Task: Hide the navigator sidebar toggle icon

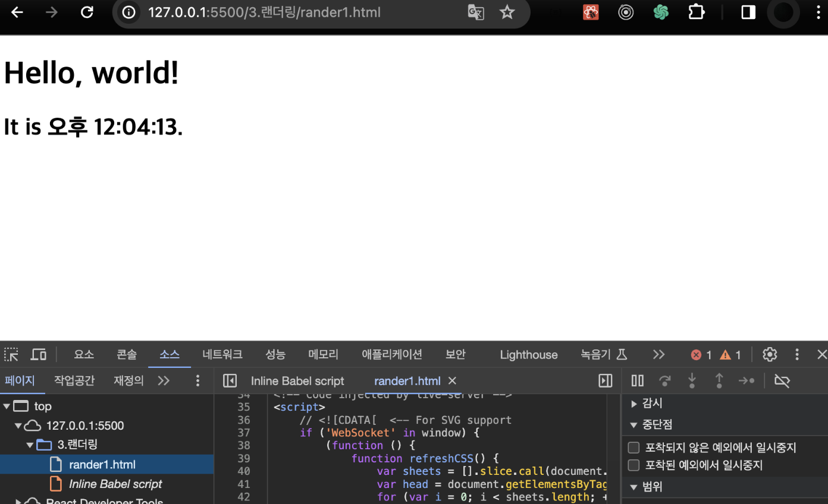Action: (x=230, y=380)
